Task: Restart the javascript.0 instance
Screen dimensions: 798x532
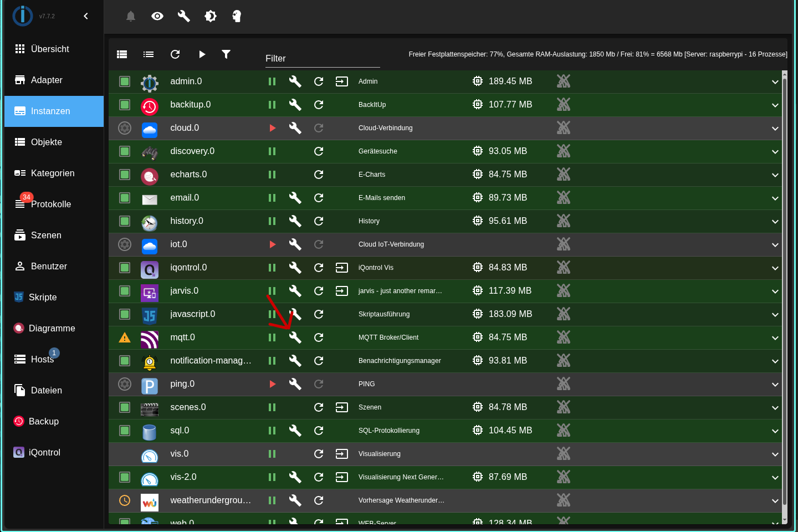Action: point(319,314)
